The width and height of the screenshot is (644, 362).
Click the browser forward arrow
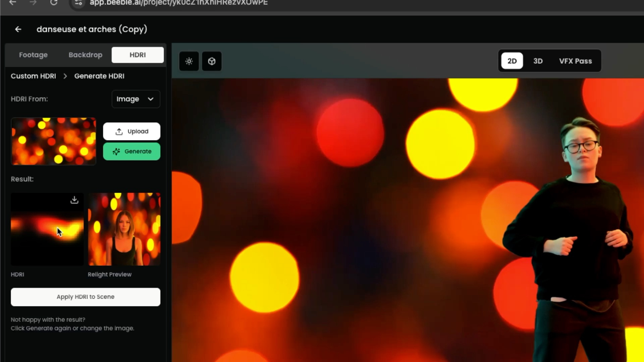click(x=33, y=3)
